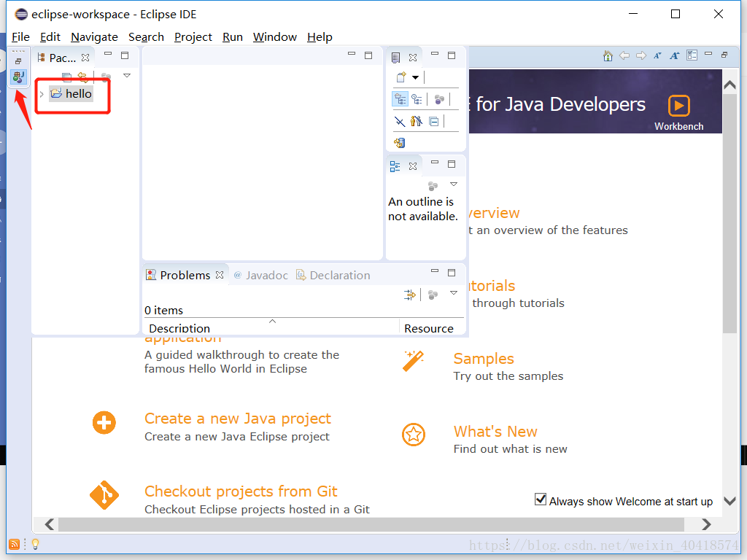747x560 pixels.
Task: Open the What's New link
Action: [x=495, y=432]
